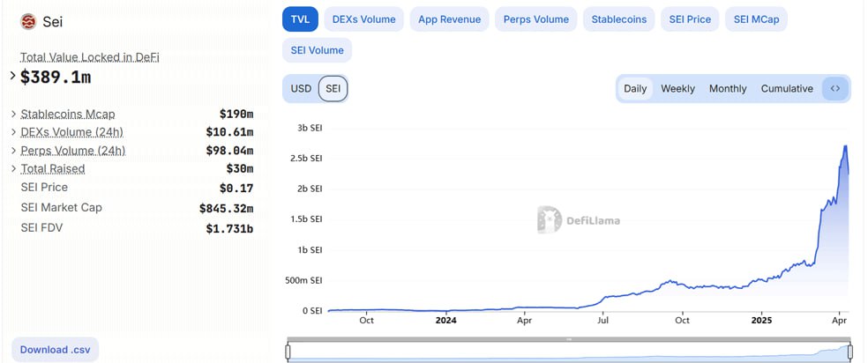The image size is (868, 363).
Task: Enable the SEI Price chart
Action: coord(690,19)
